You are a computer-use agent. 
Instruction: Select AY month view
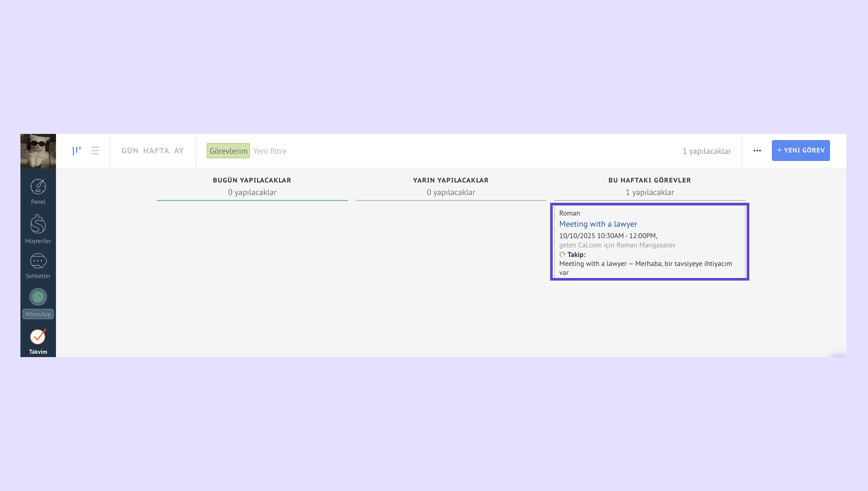point(178,151)
